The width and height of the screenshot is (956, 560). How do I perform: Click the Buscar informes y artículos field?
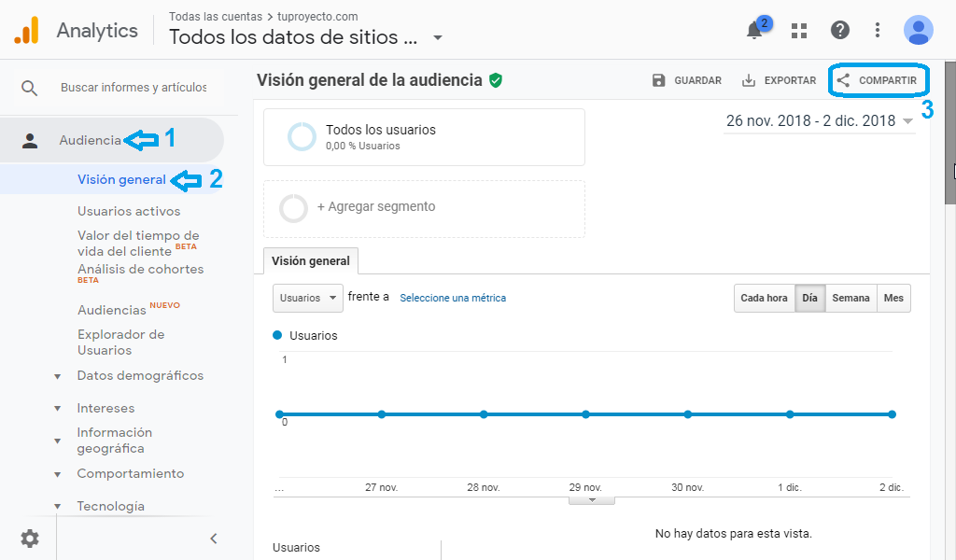click(134, 88)
